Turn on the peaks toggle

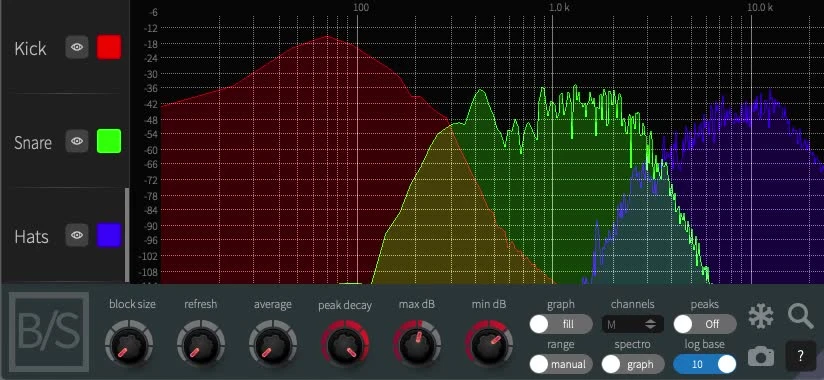tap(705, 324)
